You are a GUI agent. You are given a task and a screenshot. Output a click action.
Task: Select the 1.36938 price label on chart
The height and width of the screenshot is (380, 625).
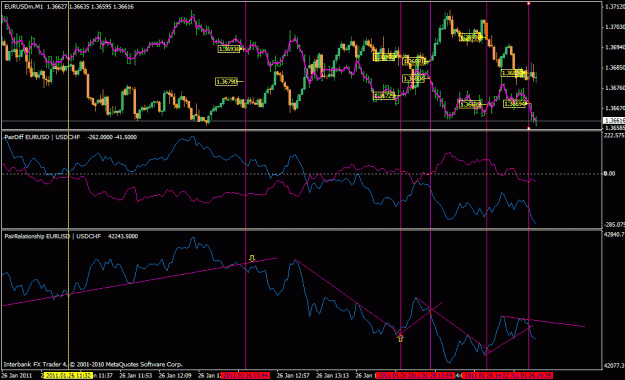(x=229, y=49)
